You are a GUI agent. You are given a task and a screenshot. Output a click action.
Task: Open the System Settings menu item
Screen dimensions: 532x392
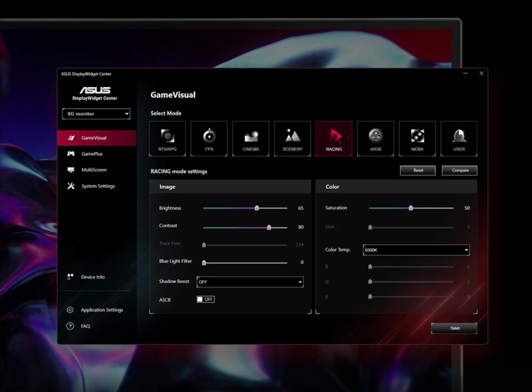(x=97, y=185)
